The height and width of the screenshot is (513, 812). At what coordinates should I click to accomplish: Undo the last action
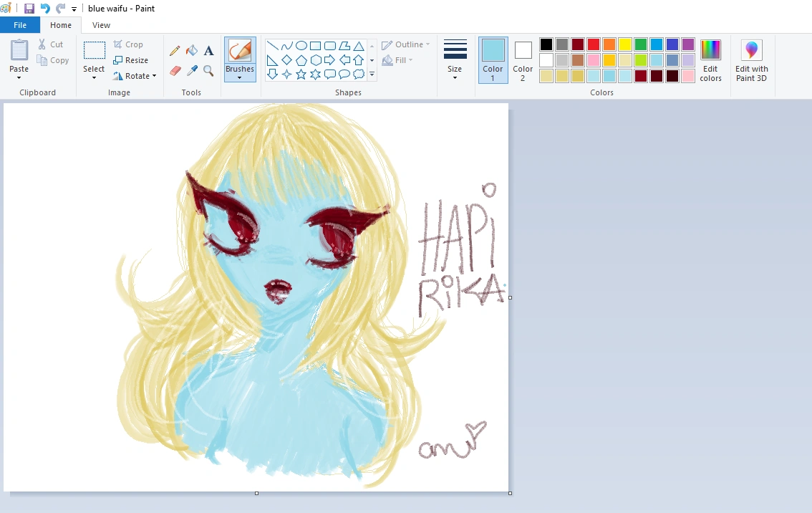pos(44,8)
